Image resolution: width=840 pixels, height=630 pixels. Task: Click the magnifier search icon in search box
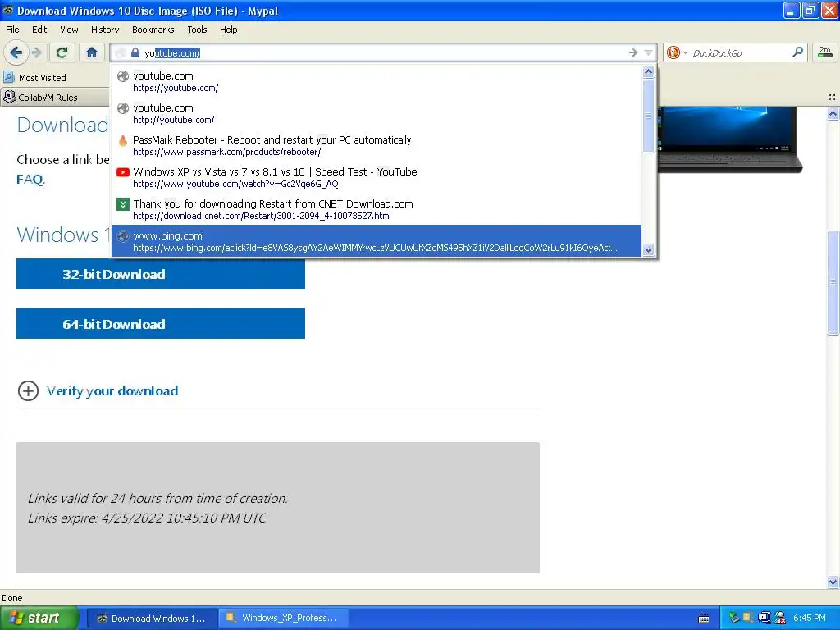click(797, 52)
